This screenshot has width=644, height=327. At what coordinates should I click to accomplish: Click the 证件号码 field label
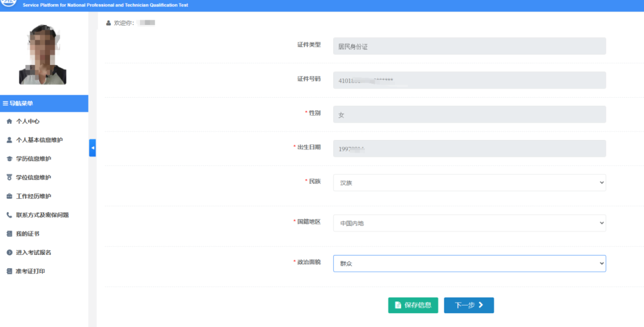(x=309, y=79)
